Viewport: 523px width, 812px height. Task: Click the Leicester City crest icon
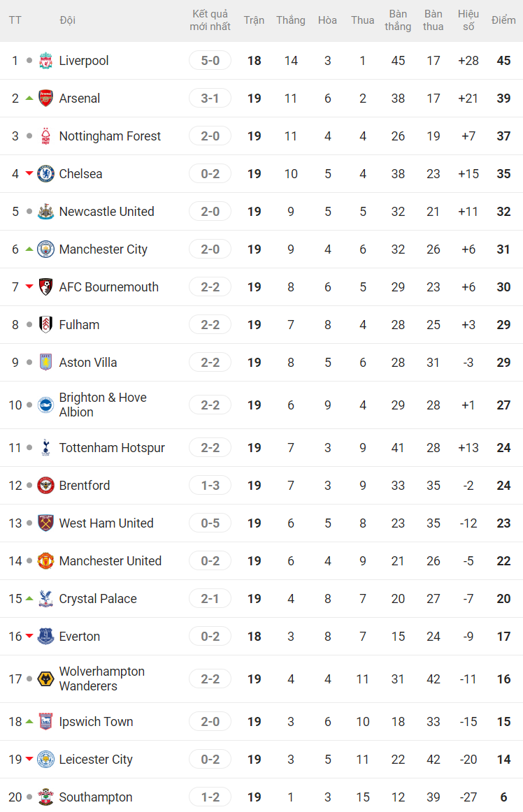click(x=45, y=760)
